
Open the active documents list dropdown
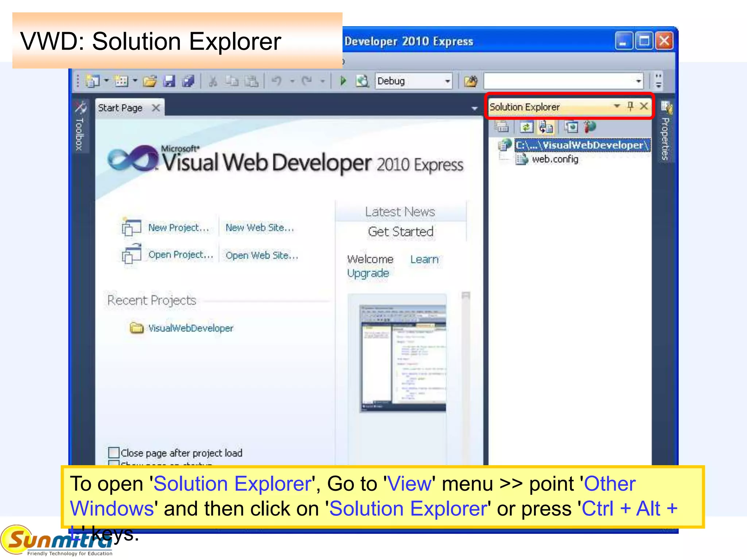click(474, 108)
